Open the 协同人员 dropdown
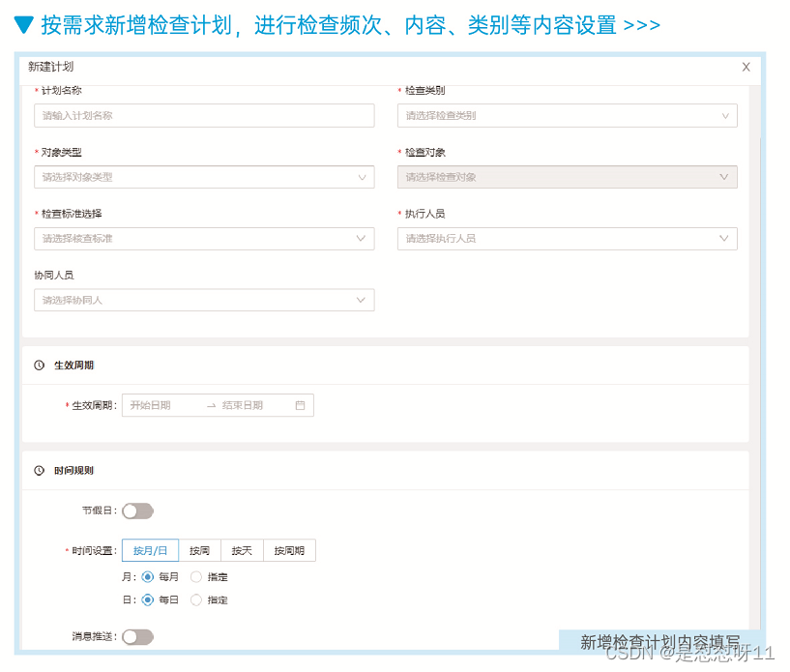790x672 pixels. pyautogui.click(x=204, y=300)
